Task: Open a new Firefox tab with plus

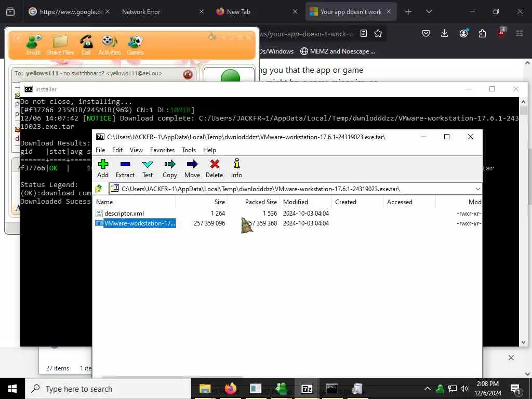Action: coord(408,12)
